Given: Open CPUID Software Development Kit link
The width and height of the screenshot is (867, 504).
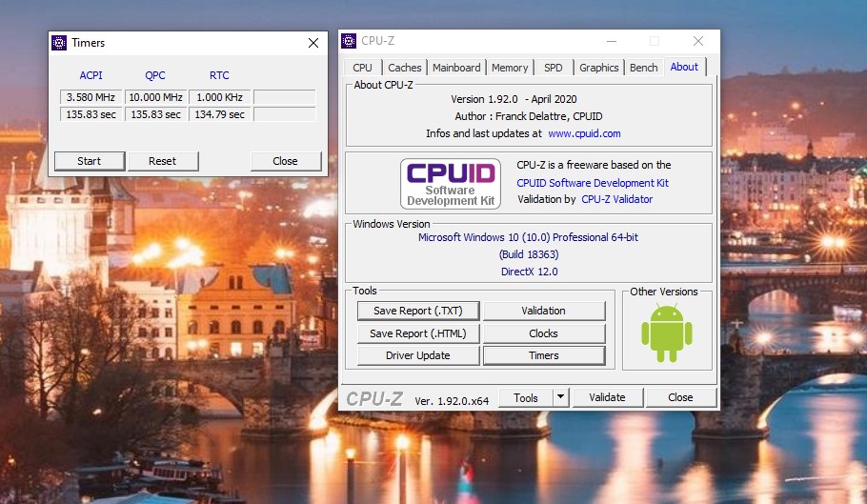Looking at the screenshot, I should [x=593, y=183].
